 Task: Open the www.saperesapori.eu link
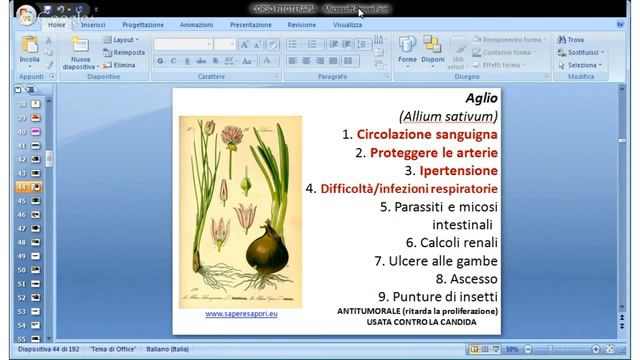(x=241, y=313)
